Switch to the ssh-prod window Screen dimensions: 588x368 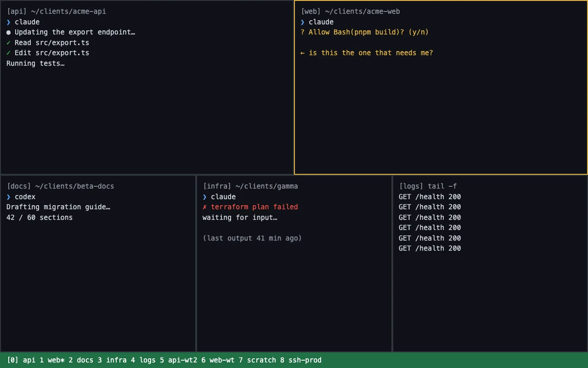point(305,360)
